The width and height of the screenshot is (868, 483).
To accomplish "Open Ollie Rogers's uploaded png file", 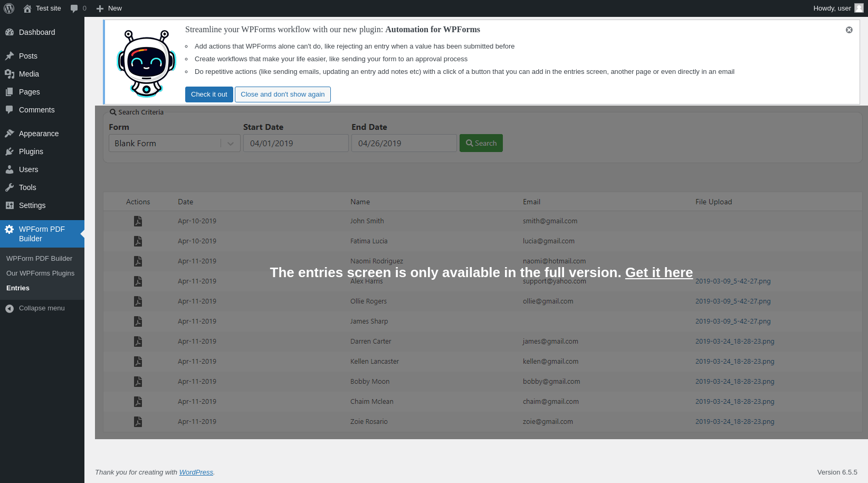I will [733, 301].
